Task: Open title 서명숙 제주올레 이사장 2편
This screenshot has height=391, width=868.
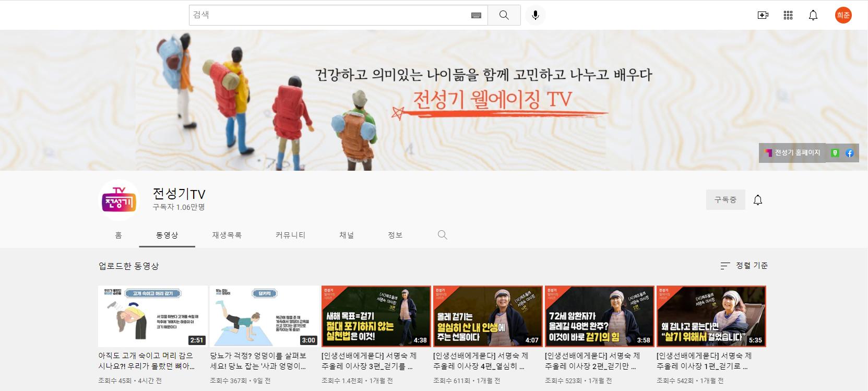Action: pos(592,361)
